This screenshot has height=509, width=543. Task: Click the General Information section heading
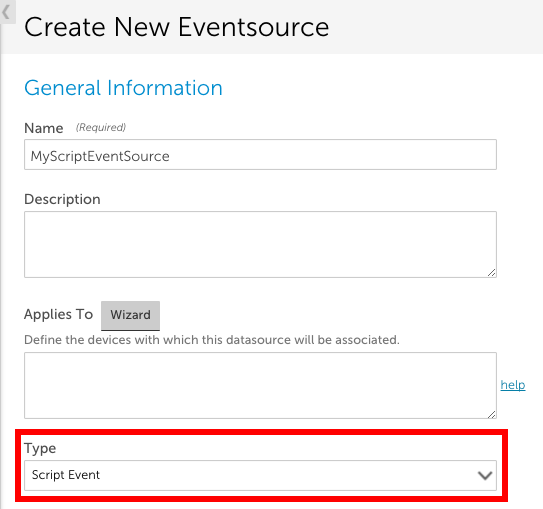point(123,88)
